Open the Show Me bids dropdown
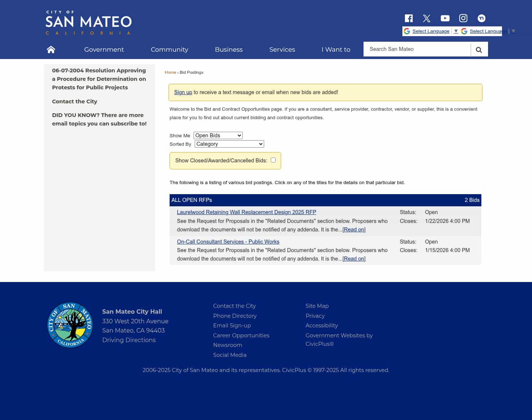This screenshot has height=420, width=532. click(x=218, y=135)
